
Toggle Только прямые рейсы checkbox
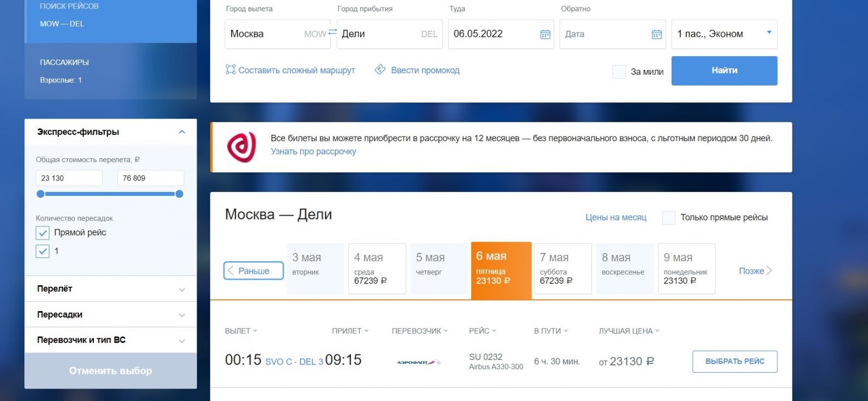[x=669, y=218]
